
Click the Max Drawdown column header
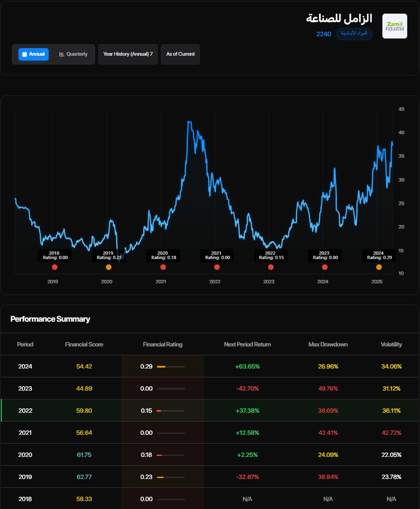tap(328, 345)
